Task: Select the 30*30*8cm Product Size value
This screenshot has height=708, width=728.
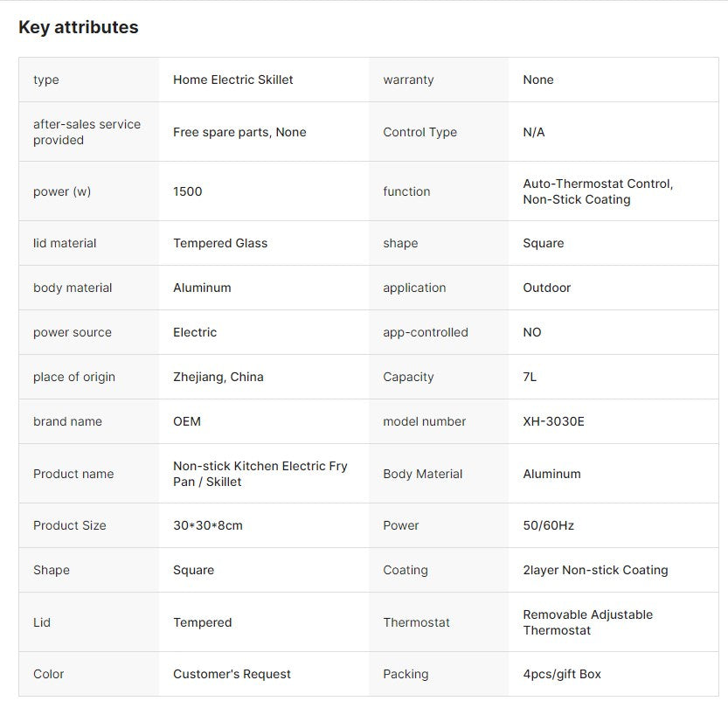Action: pyautogui.click(x=208, y=525)
